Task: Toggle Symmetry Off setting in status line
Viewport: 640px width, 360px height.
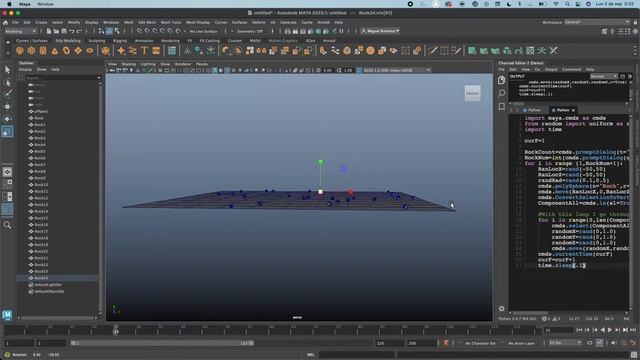Action: click(x=250, y=31)
